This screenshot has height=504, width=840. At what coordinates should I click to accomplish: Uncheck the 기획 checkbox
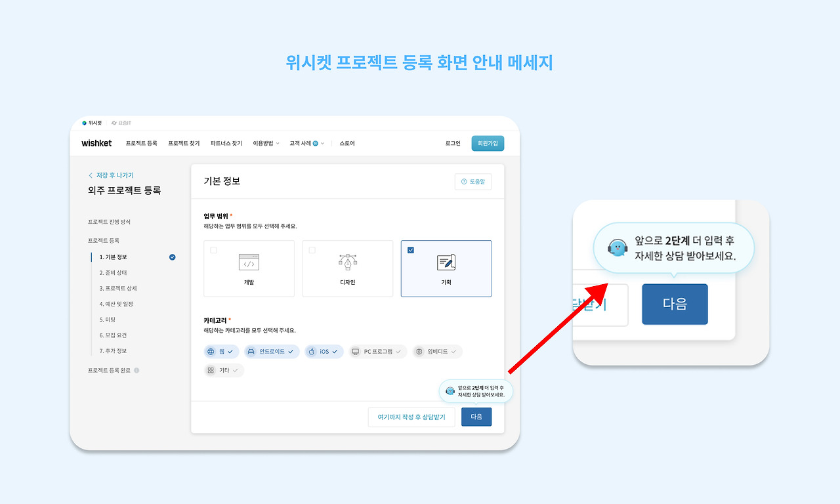point(411,250)
